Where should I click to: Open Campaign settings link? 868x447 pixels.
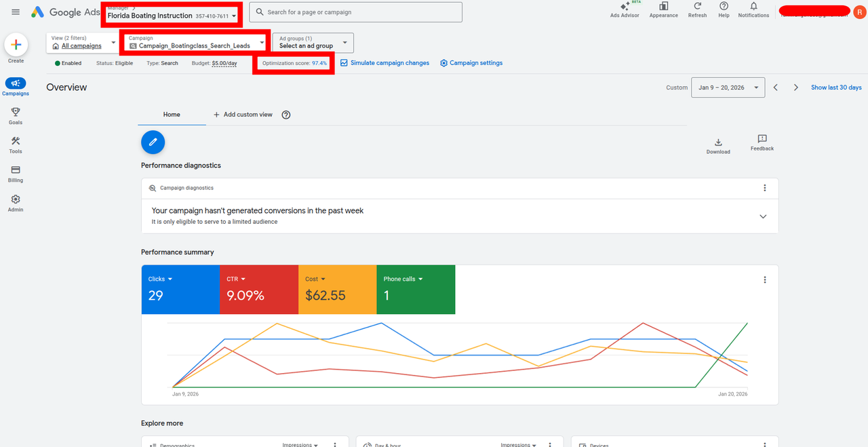[471, 63]
